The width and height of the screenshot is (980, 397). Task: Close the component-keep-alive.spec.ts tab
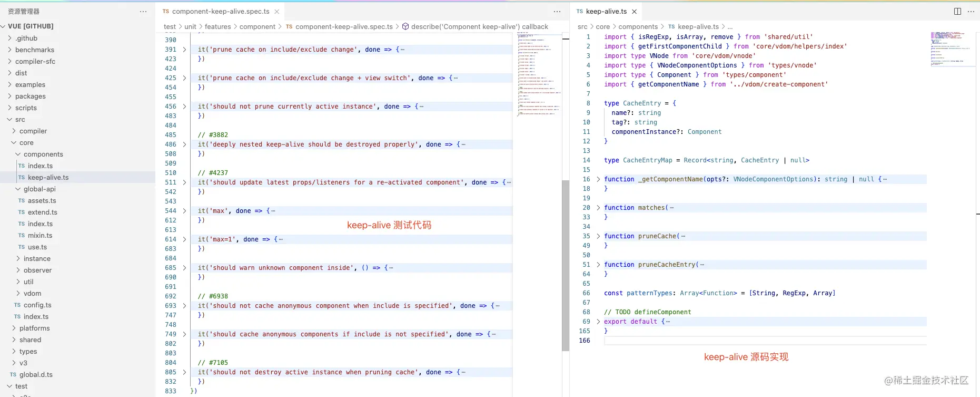(277, 11)
